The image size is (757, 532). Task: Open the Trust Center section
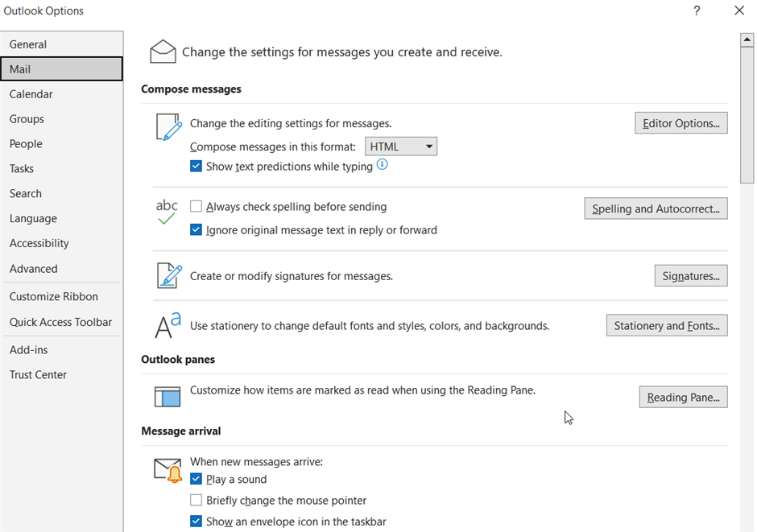tap(37, 374)
